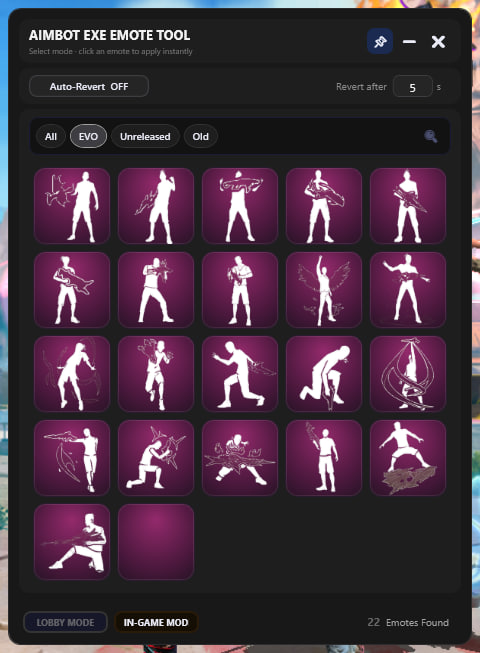Select the EVO filter tab
The height and width of the screenshot is (653, 480).
tap(88, 136)
